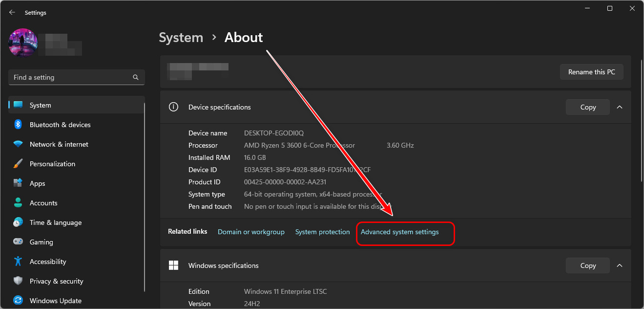This screenshot has width=644, height=309.
Task: Go to Privacy & security settings
Action: click(x=56, y=281)
